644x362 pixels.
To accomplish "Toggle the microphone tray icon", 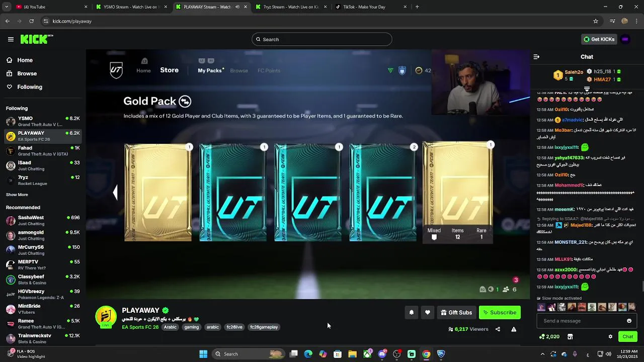I will [x=575, y=354].
